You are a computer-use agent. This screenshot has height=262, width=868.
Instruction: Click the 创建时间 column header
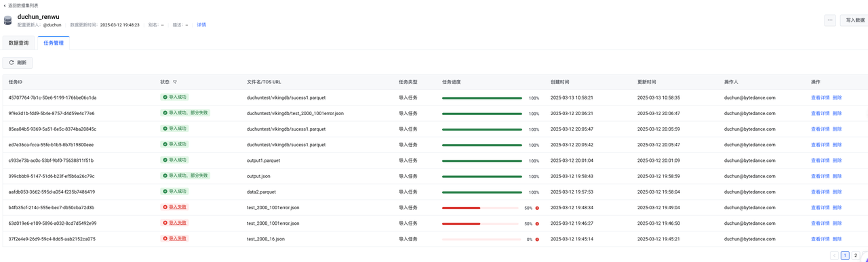[x=559, y=82]
